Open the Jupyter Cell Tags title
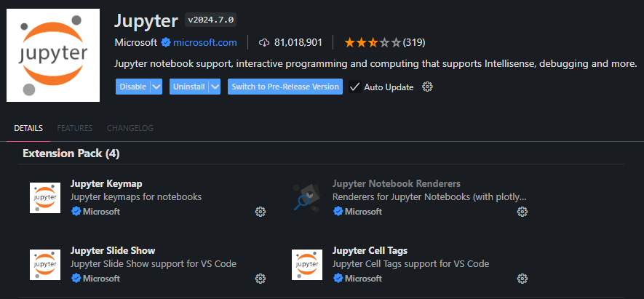The image size is (644, 299). (x=370, y=250)
